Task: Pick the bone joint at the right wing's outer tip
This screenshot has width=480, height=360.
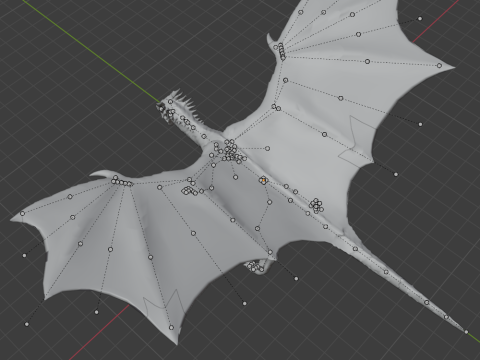Action: tap(439, 66)
